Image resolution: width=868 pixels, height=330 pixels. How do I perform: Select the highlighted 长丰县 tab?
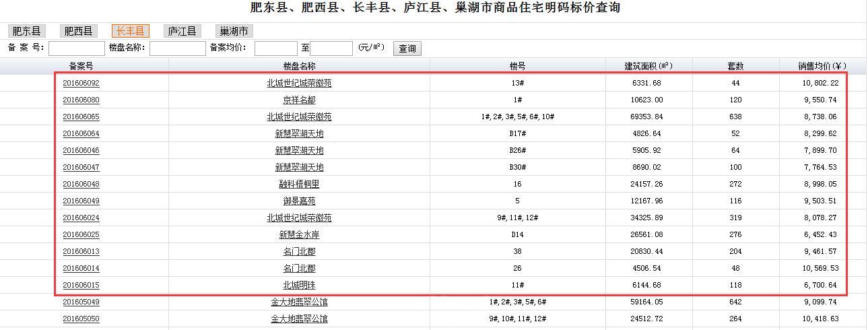(x=130, y=31)
